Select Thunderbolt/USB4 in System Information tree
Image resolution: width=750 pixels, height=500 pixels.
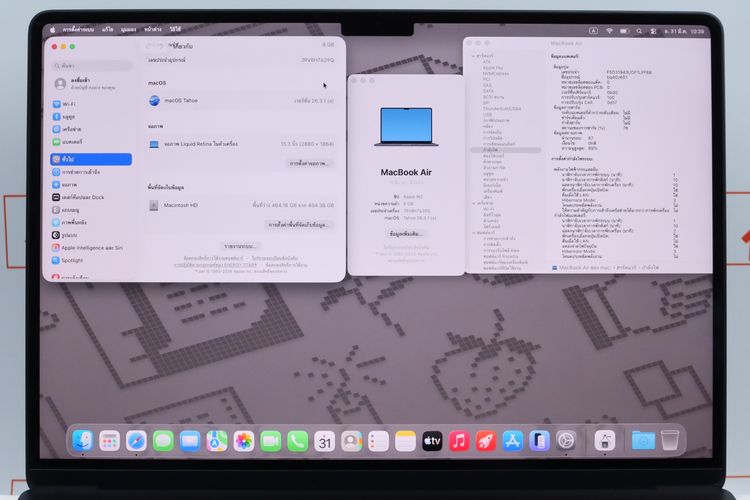point(502,109)
